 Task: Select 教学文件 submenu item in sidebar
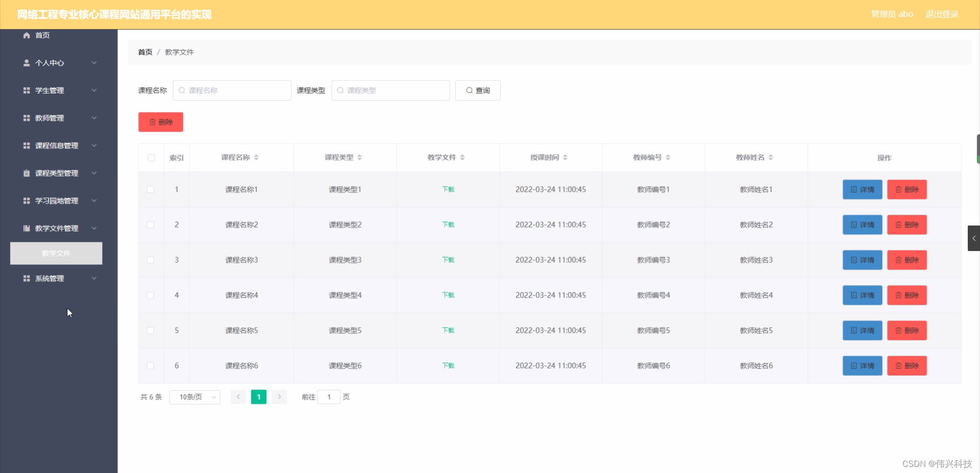[56, 253]
